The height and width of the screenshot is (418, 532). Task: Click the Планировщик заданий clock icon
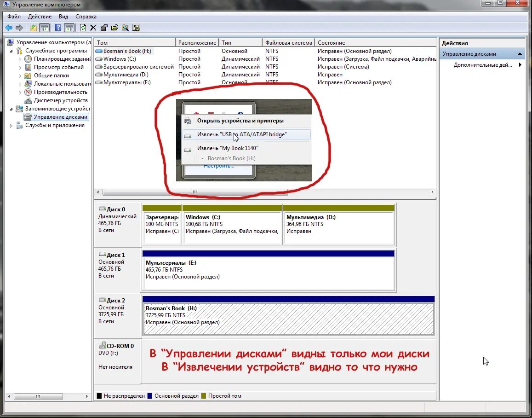coord(28,59)
